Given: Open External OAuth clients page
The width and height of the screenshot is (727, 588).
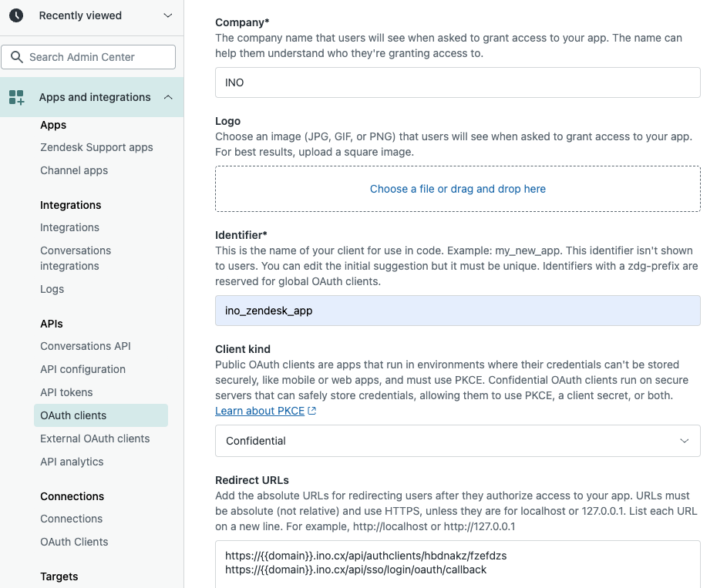Looking at the screenshot, I should [95, 438].
